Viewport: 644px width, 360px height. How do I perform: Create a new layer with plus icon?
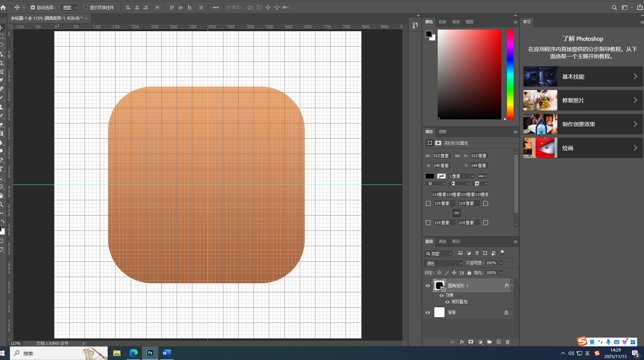(499, 342)
